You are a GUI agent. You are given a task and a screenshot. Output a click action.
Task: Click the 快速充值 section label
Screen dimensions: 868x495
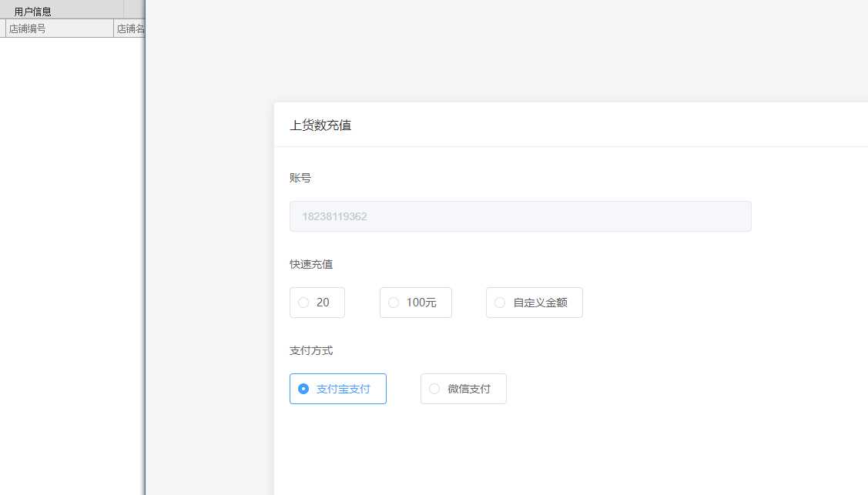tap(311, 264)
